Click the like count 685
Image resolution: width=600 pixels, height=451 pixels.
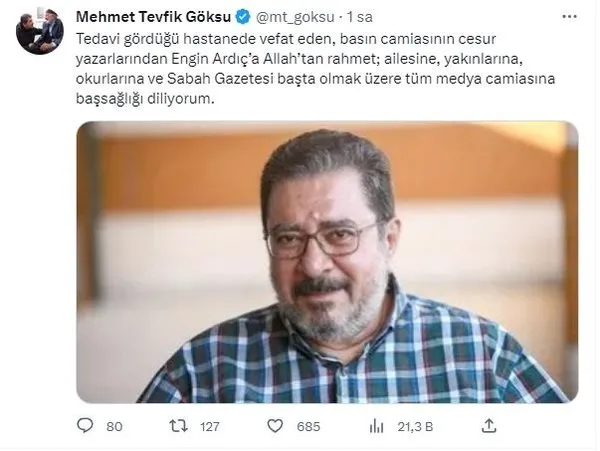(308, 426)
